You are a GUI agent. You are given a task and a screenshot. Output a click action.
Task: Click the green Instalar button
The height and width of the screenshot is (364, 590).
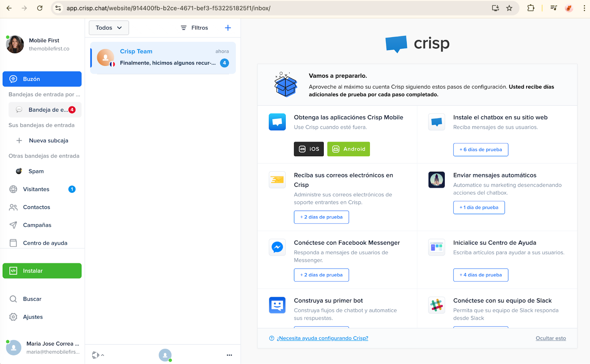(x=42, y=271)
